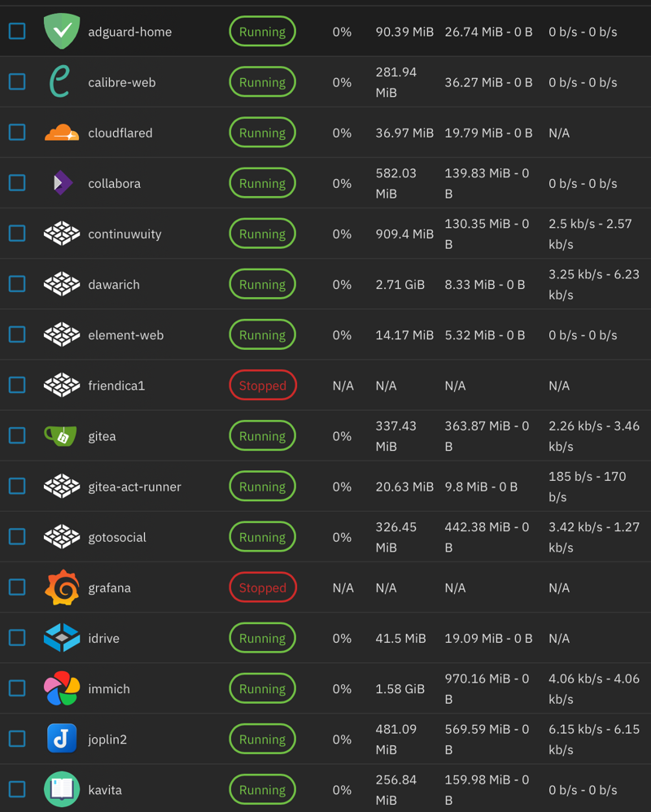Click the idrive diamond icon
Viewport: 651px width, 812px height.
tap(61, 638)
